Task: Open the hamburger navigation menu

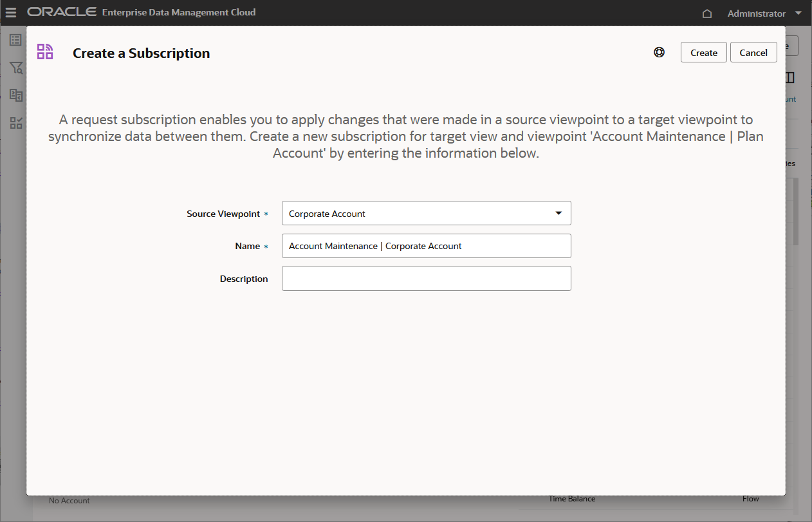Action: tap(11, 13)
